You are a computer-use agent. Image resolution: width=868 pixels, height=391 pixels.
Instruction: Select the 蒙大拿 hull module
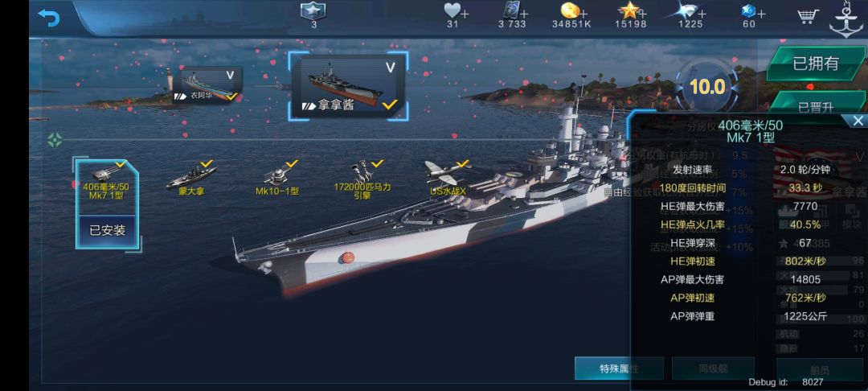pyautogui.click(x=190, y=177)
